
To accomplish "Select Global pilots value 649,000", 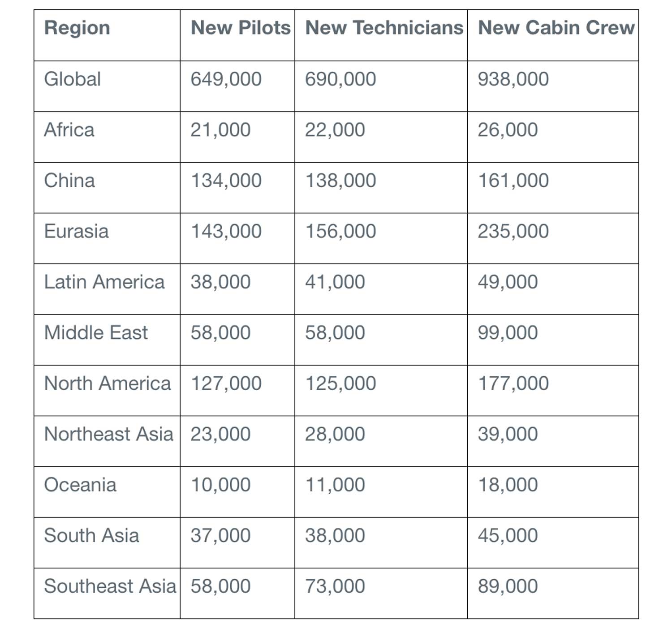I will point(226,79).
